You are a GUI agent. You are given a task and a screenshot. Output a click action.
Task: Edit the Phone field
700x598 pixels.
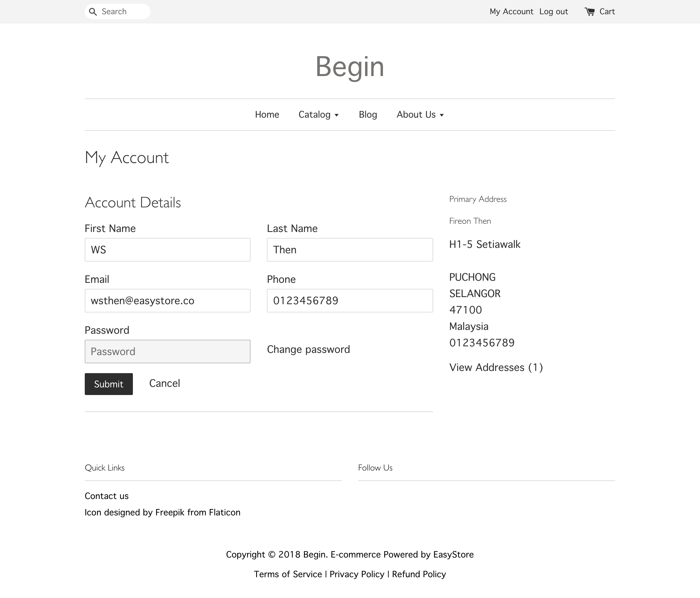(x=350, y=301)
